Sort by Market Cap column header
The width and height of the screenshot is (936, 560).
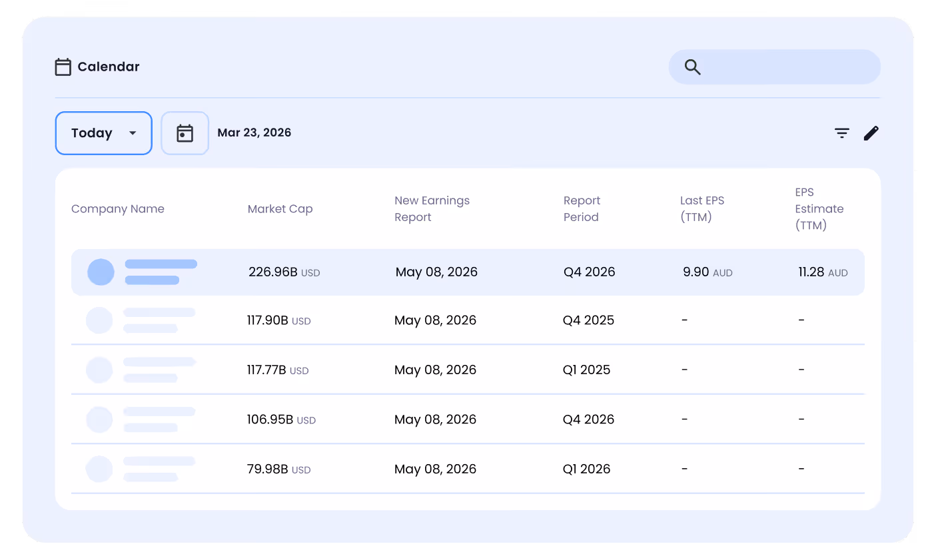pos(280,208)
